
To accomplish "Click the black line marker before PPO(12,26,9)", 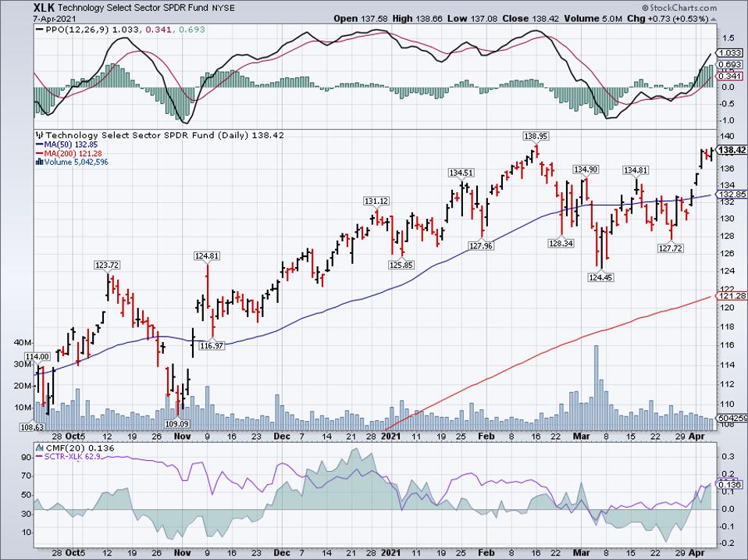I will [x=39, y=30].
